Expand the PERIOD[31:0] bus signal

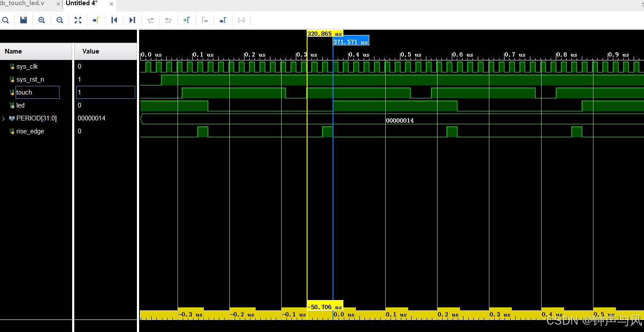pos(3,118)
